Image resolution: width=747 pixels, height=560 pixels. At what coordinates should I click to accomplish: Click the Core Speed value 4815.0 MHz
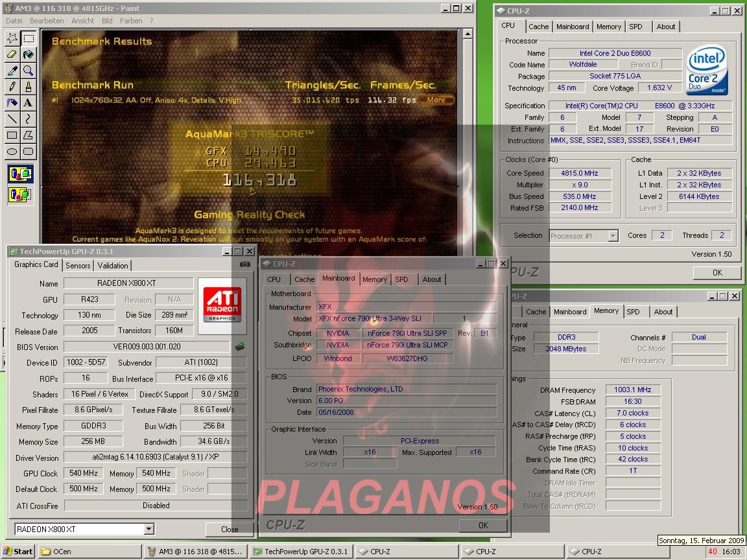[579, 173]
